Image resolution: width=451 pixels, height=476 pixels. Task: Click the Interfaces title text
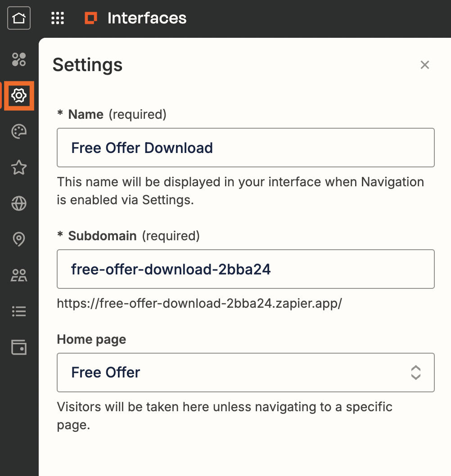tap(147, 18)
